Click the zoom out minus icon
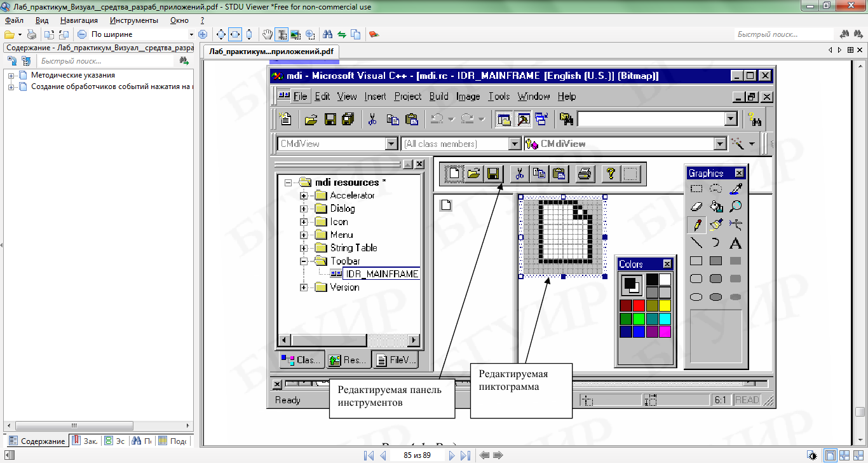Image resolution: width=868 pixels, height=463 pixels. tap(82, 34)
